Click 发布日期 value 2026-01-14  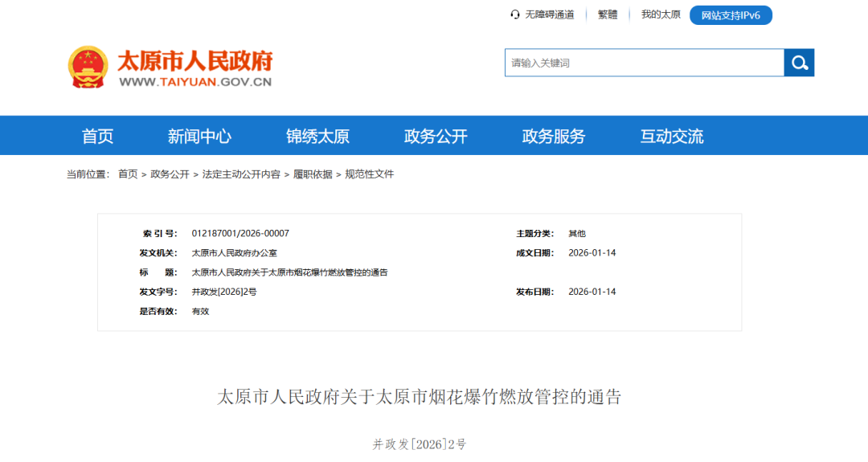pos(592,292)
